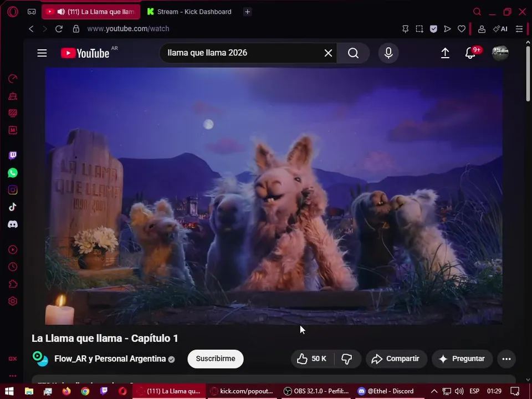Open the sidebar three-dots setup

point(13,376)
